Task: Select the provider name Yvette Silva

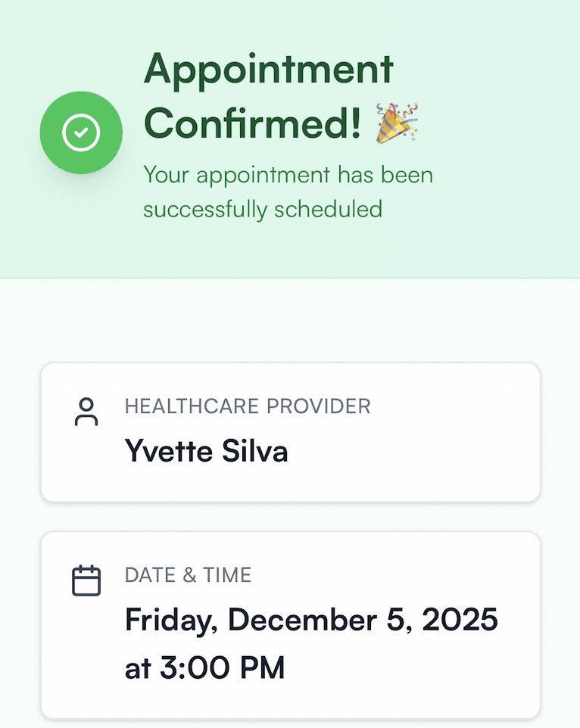Action: point(206,451)
